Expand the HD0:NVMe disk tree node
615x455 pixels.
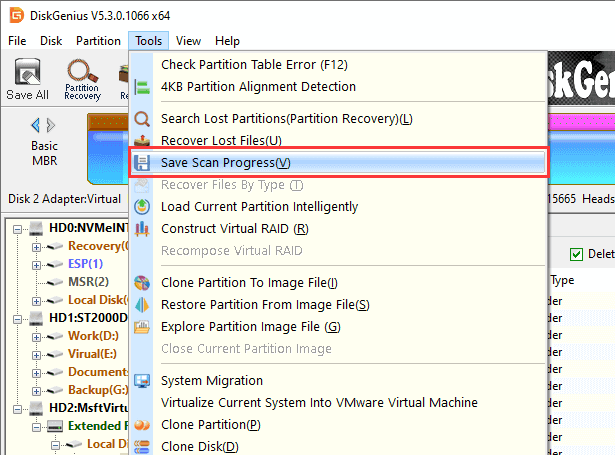click(x=22, y=229)
